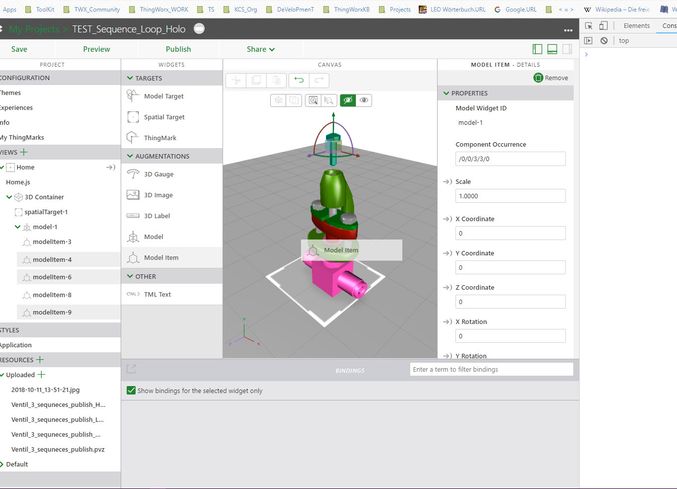Image resolution: width=677 pixels, height=489 pixels.
Task: Select the ThingMark widget icon
Action: (132, 137)
